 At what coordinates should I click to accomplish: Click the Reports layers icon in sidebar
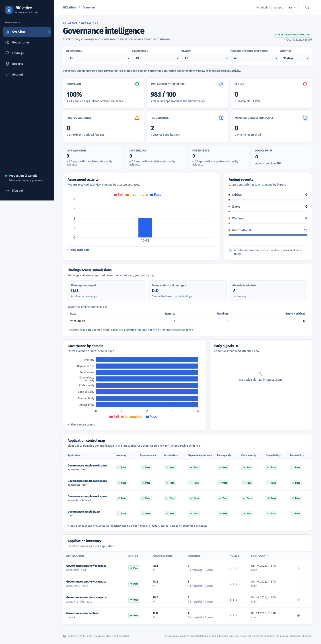tap(8, 64)
